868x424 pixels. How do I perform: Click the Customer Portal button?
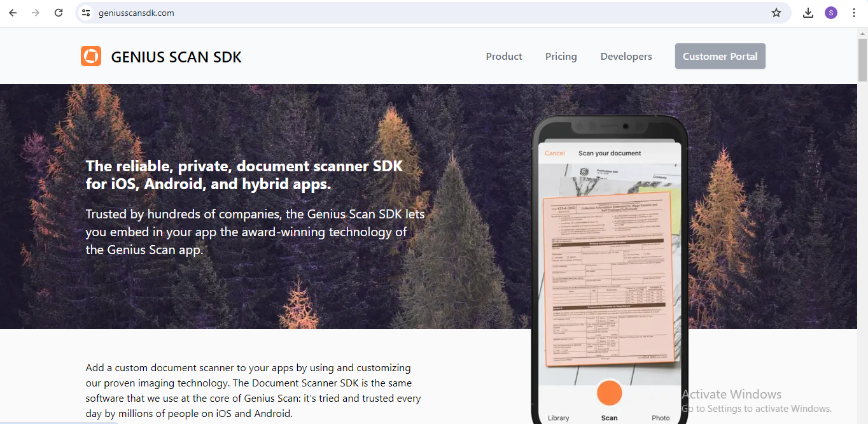click(x=720, y=56)
